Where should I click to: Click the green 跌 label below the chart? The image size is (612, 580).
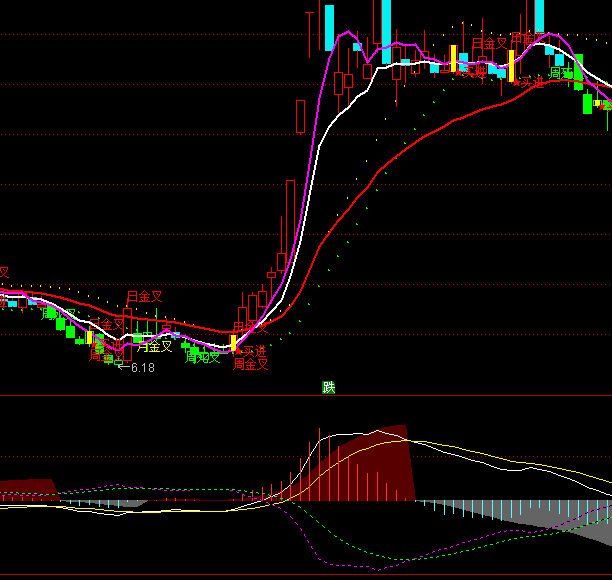[x=329, y=387]
